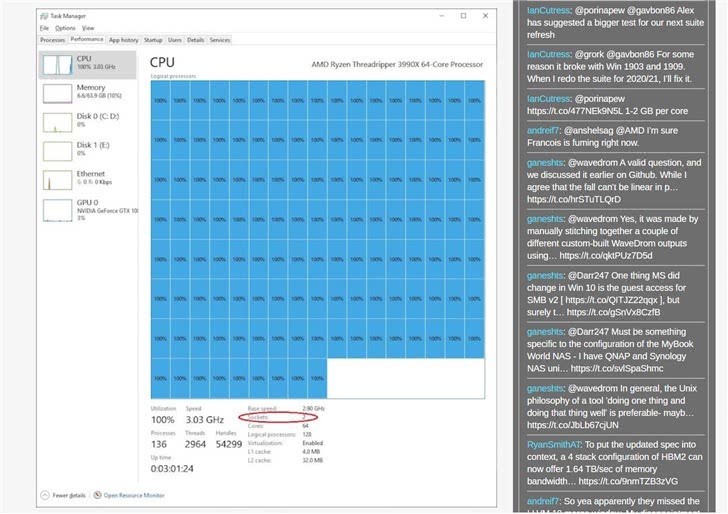Click the Base speed value '2.90 GHz'

(313, 409)
